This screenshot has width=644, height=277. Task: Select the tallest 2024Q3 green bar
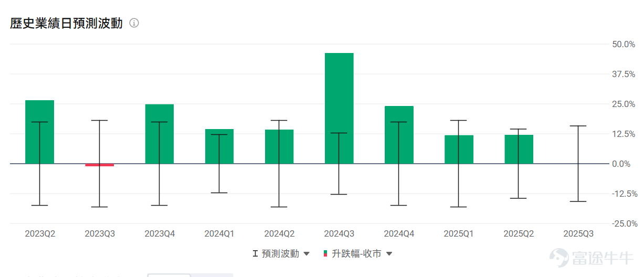pyautogui.click(x=339, y=108)
